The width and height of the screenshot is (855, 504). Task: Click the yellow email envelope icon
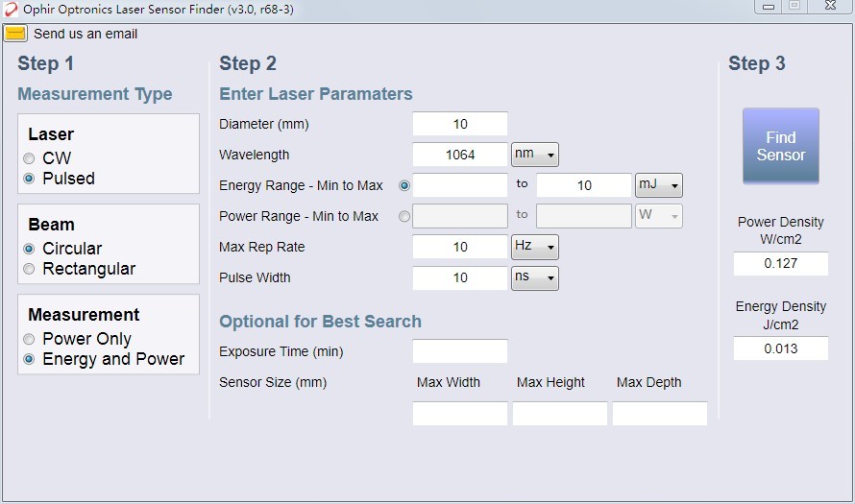(x=15, y=34)
